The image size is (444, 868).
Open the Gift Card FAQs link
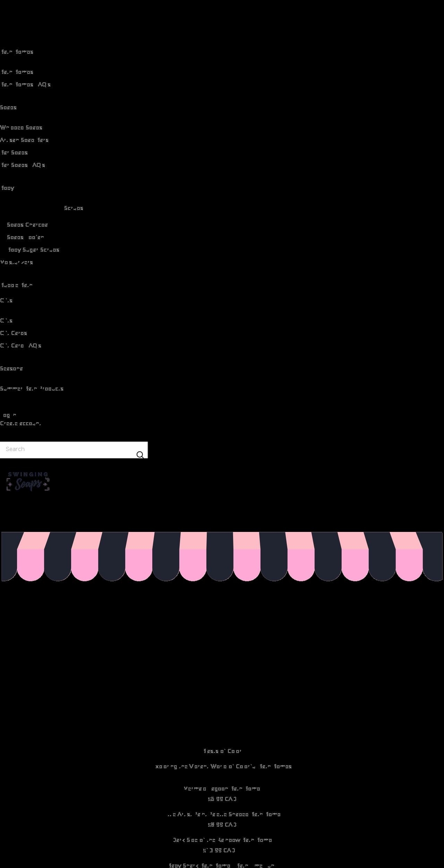tap(21, 346)
